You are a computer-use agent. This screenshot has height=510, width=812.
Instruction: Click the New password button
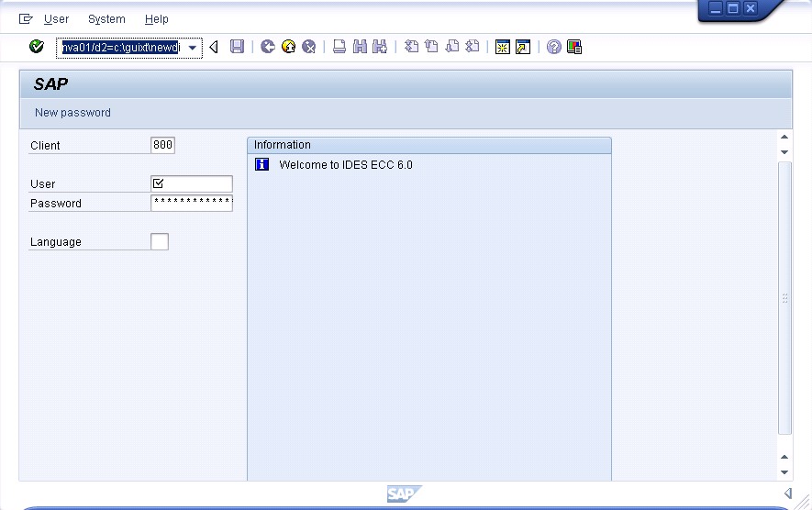pyautogui.click(x=72, y=113)
